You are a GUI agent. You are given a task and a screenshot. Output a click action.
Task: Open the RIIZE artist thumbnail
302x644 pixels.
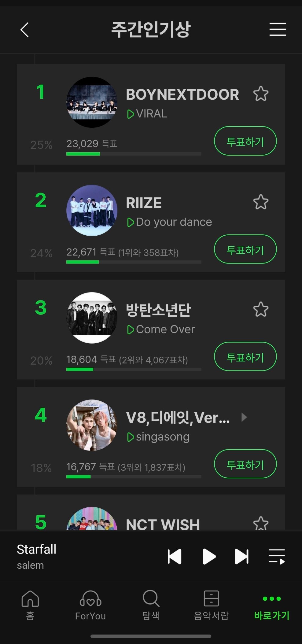click(x=92, y=210)
